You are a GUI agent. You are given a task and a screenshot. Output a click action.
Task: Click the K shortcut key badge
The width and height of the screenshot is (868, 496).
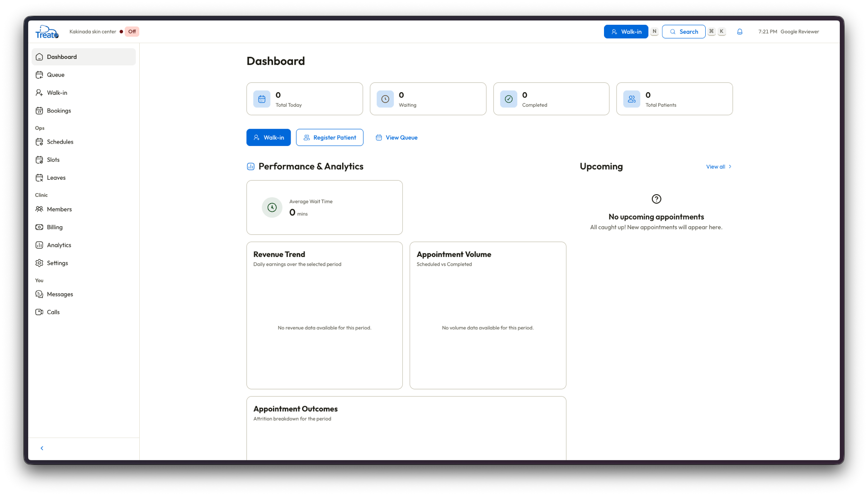(x=722, y=32)
